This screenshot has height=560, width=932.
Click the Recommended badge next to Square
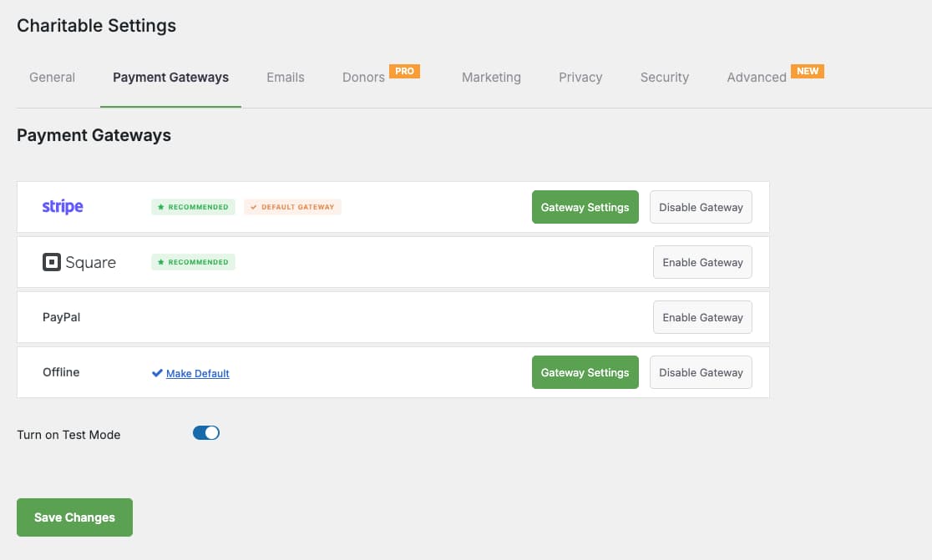point(193,262)
